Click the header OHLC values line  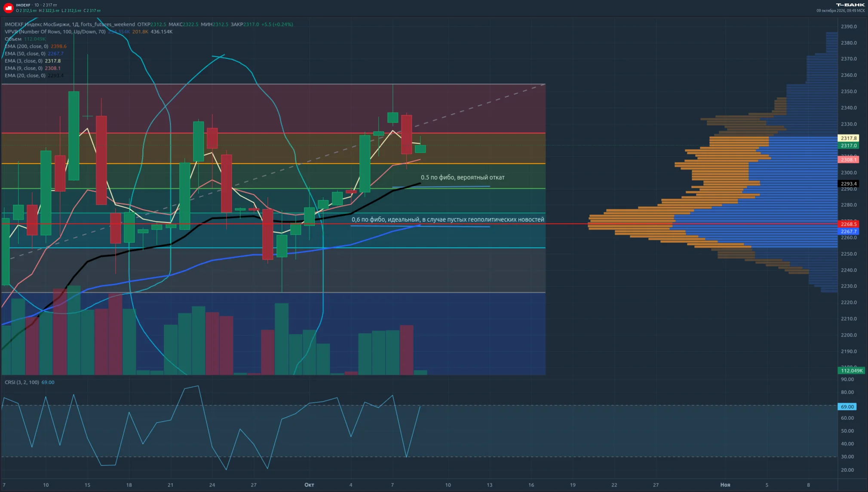point(58,11)
